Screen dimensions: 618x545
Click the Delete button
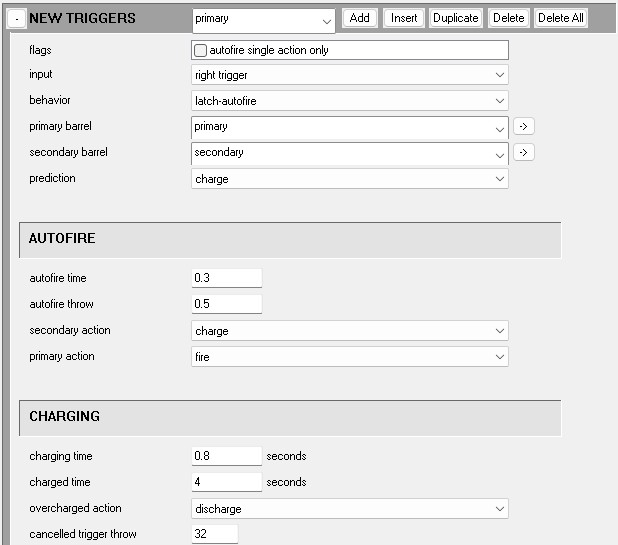click(508, 18)
